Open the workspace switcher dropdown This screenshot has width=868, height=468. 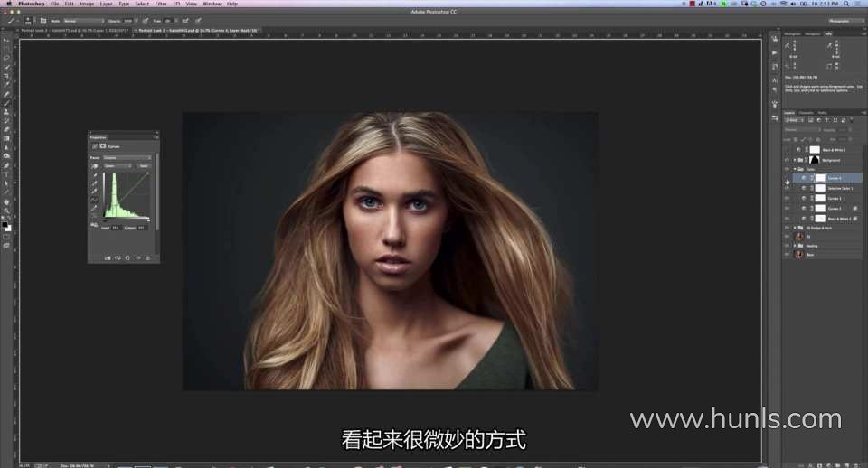pos(845,21)
